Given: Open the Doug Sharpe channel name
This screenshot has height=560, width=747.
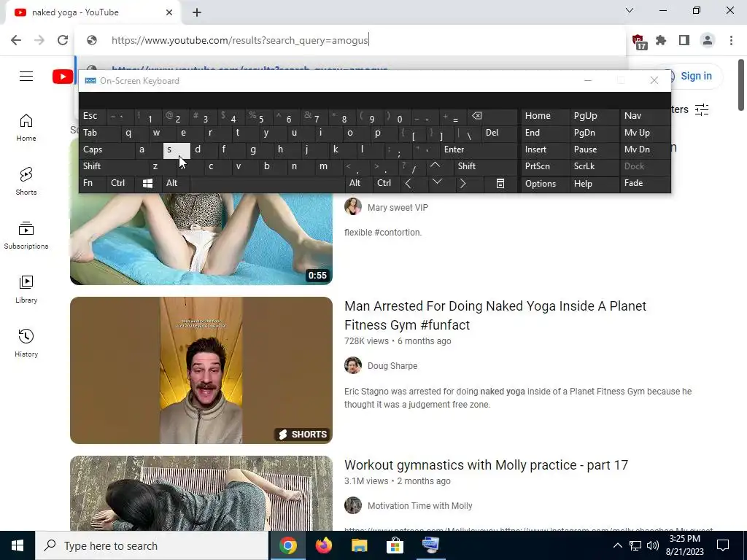Looking at the screenshot, I should coord(392,366).
